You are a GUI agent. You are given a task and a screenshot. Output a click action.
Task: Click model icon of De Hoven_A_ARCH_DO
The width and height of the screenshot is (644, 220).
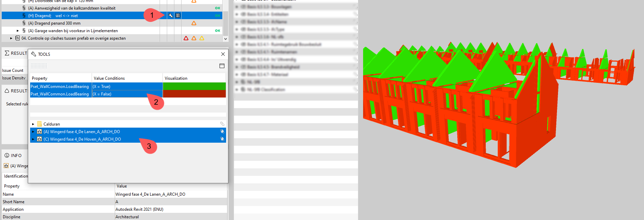click(39, 139)
